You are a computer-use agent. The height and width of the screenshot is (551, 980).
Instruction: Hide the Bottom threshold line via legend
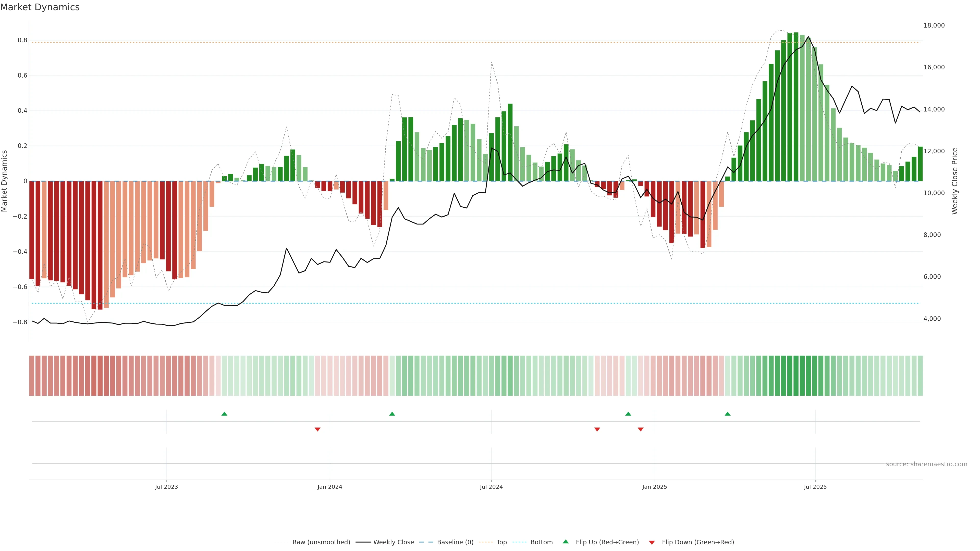(x=541, y=542)
